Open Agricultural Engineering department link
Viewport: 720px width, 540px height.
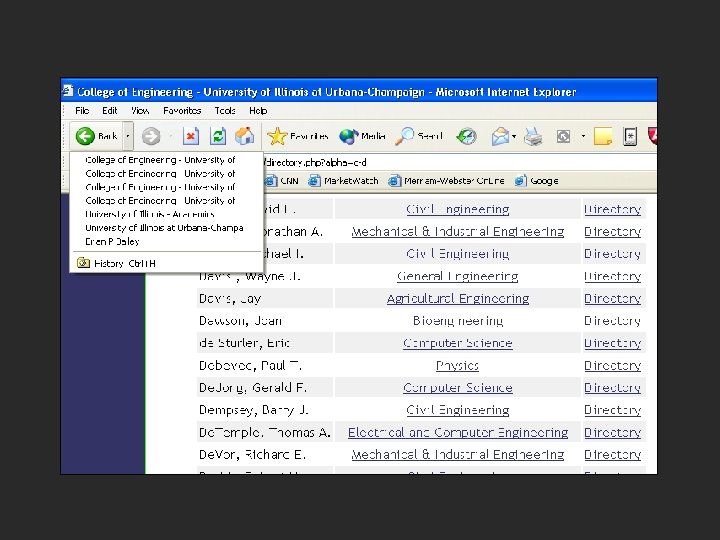coord(457,298)
